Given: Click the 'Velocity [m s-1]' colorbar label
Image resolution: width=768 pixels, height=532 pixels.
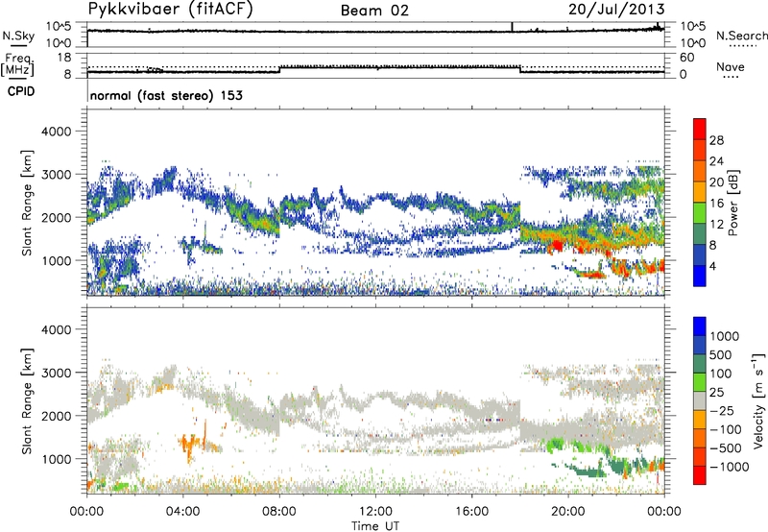Looking at the screenshot, I should [758, 400].
